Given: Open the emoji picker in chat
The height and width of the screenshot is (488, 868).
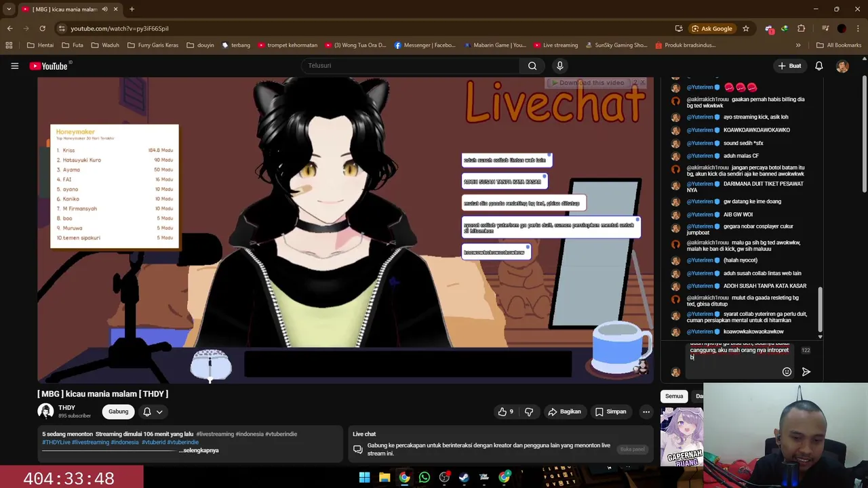Looking at the screenshot, I should point(787,371).
